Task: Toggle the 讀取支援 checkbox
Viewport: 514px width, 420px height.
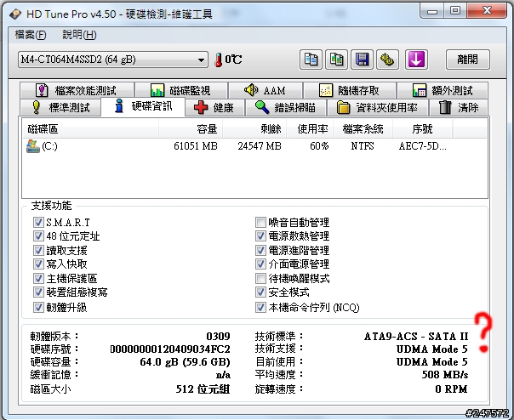Action: (38, 250)
